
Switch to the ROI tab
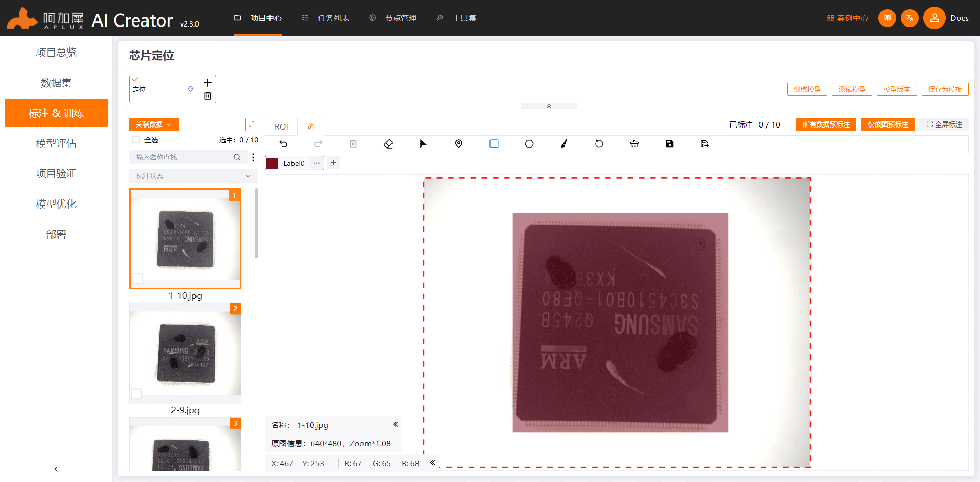[281, 126]
